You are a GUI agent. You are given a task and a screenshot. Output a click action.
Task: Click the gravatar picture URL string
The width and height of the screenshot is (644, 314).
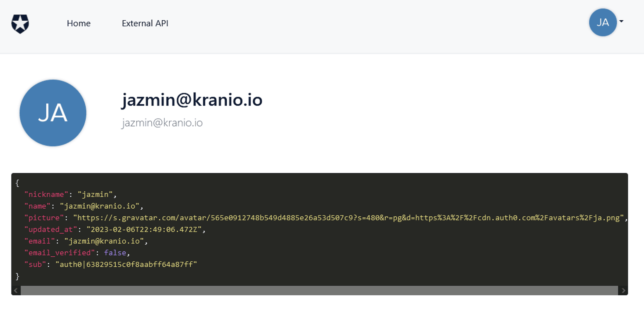348,218
